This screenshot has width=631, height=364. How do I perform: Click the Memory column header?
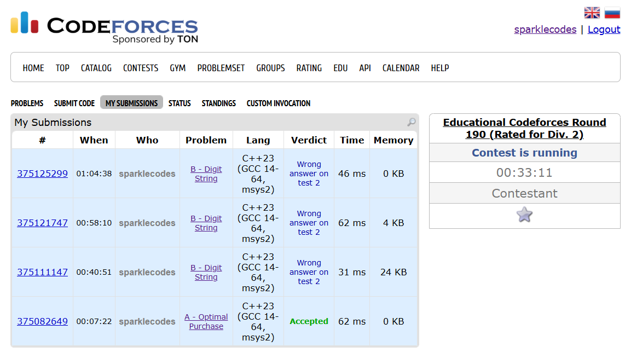tap(393, 140)
